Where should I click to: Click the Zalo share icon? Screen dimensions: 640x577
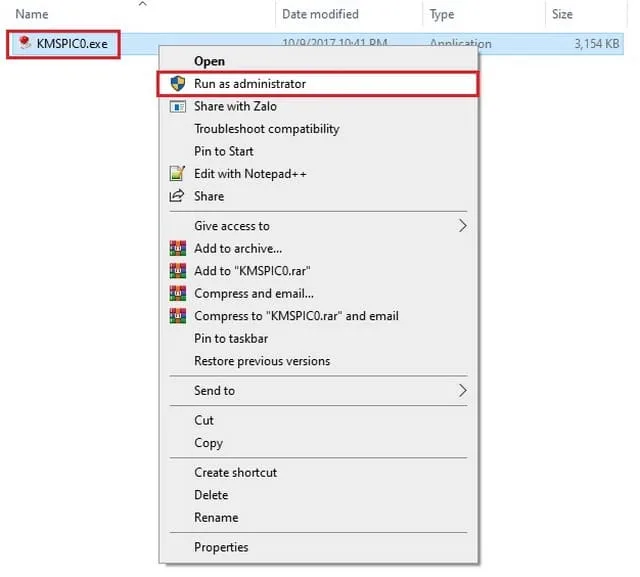[177, 106]
